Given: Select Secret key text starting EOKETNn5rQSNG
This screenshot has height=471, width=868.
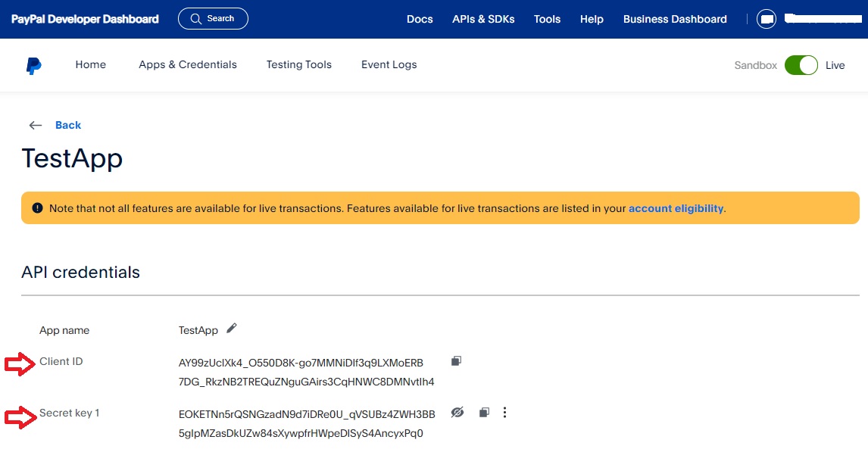Looking at the screenshot, I should coord(307,423).
